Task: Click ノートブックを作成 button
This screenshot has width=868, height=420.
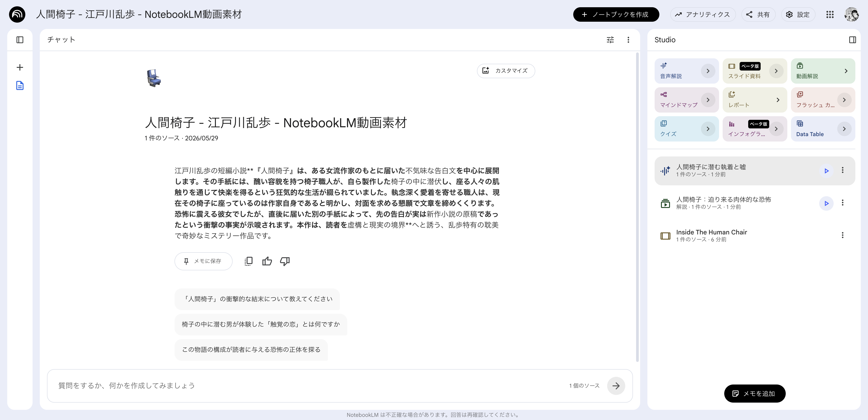Action: (616, 14)
